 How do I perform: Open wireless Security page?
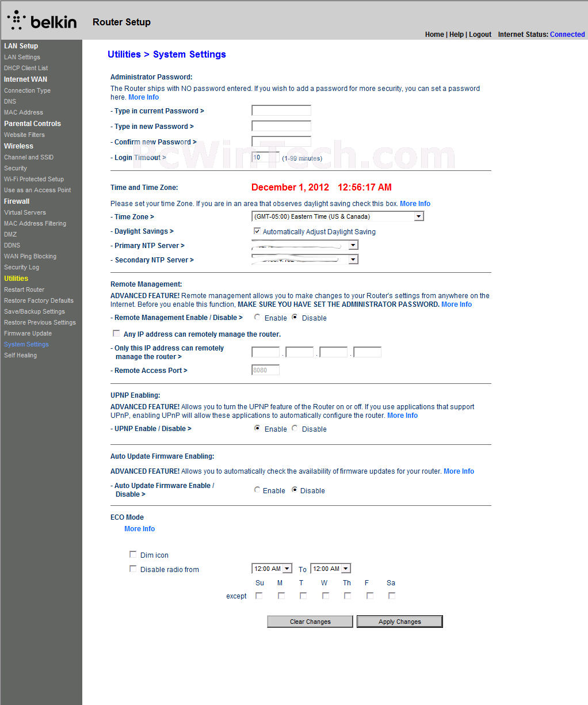coord(16,168)
